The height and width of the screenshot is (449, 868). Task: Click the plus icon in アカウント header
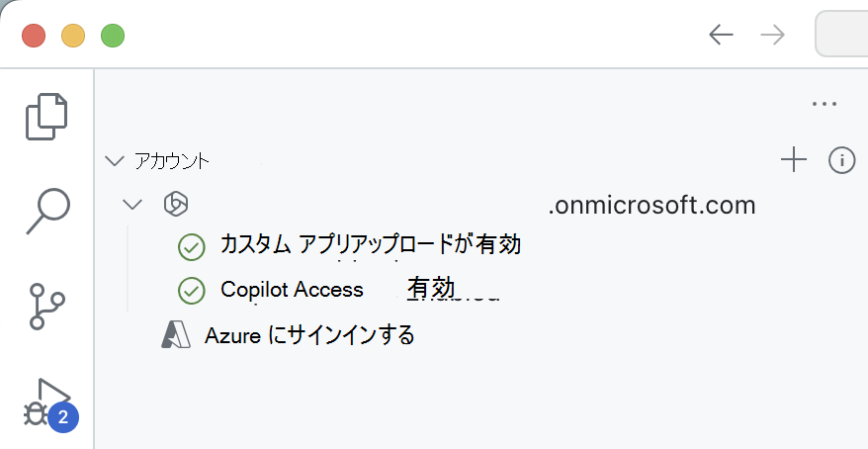tap(793, 160)
